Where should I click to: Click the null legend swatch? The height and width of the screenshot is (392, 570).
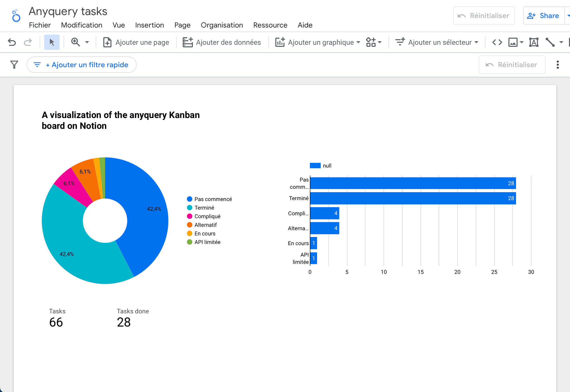[x=315, y=166]
